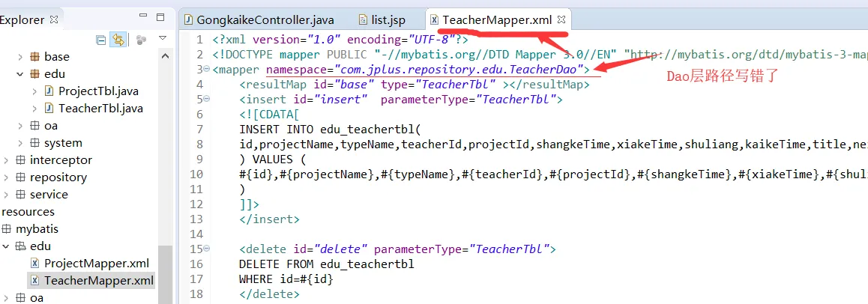The height and width of the screenshot is (304, 868).
Task: Select ProjectTbl.java in the Explorer tree
Action: pos(98,91)
